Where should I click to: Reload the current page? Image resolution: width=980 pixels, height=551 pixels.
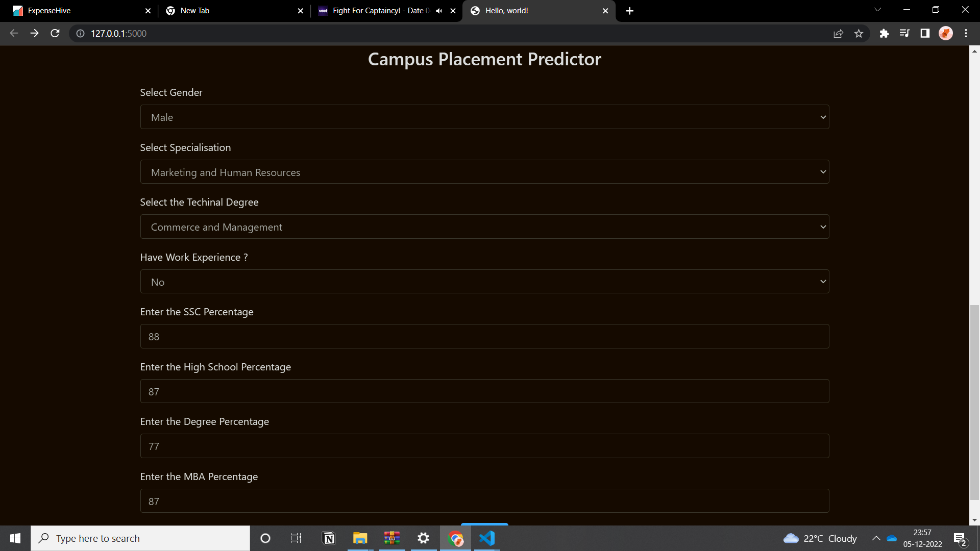tap(55, 33)
